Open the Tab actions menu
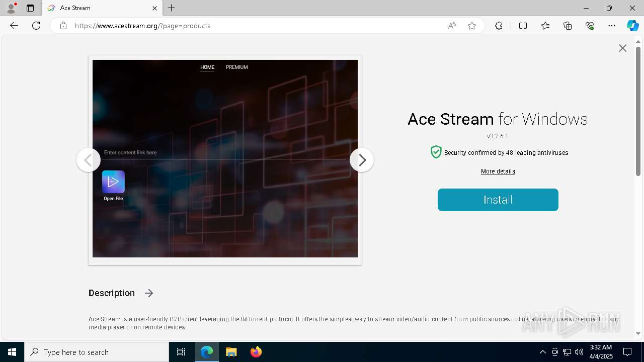This screenshot has height=362, width=644. (x=30, y=8)
